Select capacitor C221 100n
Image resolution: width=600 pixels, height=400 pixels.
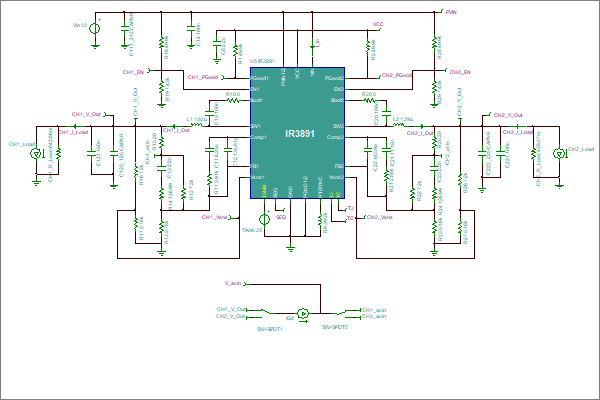tap(501, 153)
